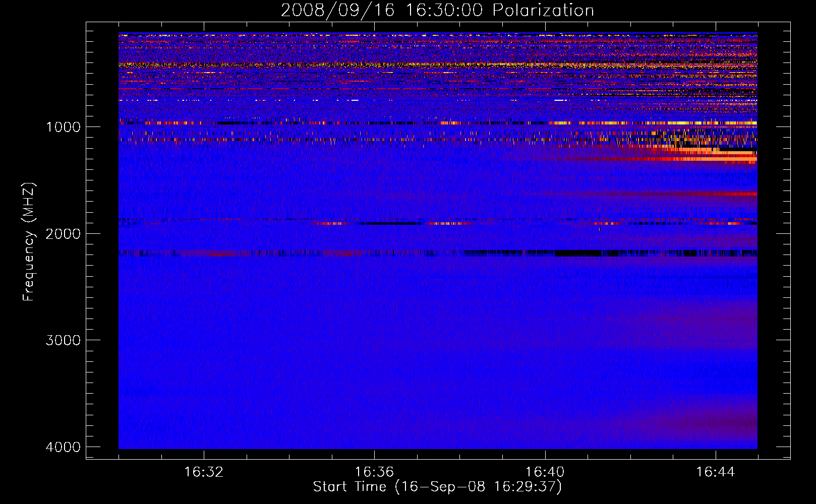The image size is (816, 504).
Task: Click the '16:40' time tick label
Action: tap(545, 472)
